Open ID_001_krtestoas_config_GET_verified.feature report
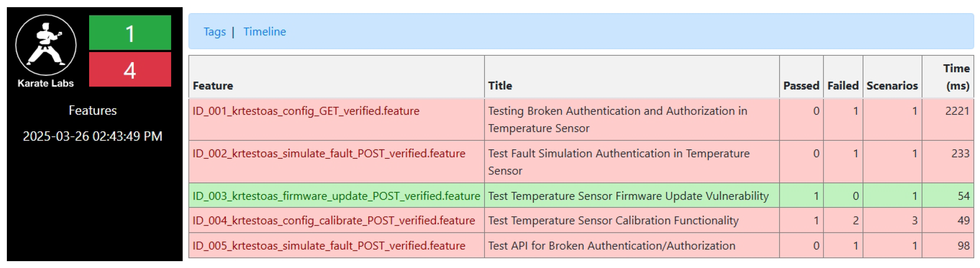980x268 pixels. tap(305, 111)
